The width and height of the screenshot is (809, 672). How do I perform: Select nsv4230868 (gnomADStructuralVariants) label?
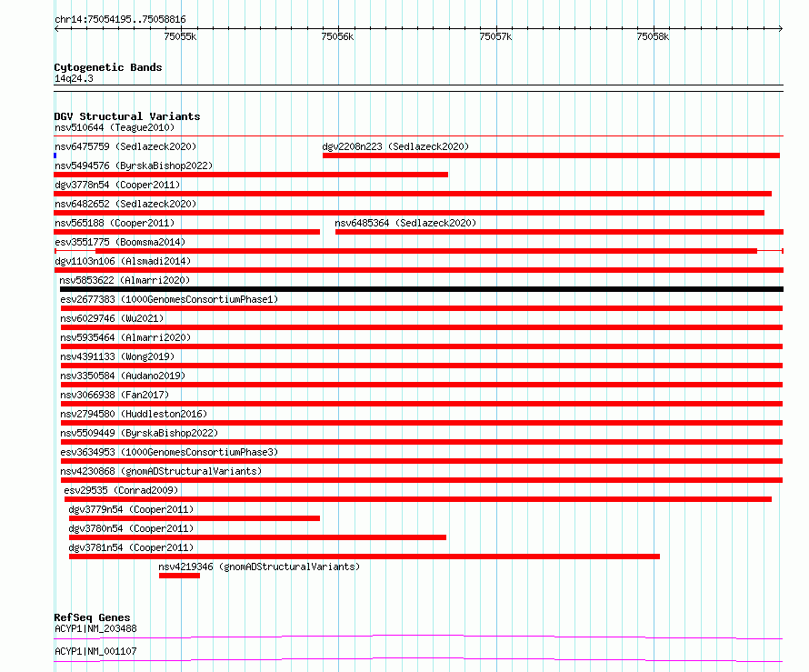click(161, 471)
